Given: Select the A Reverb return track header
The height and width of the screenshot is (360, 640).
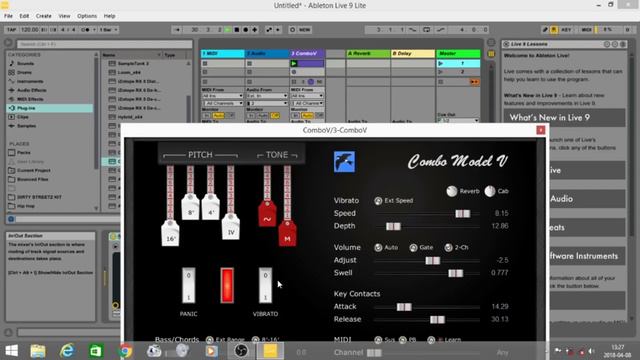Looking at the screenshot, I should tap(368, 53).
